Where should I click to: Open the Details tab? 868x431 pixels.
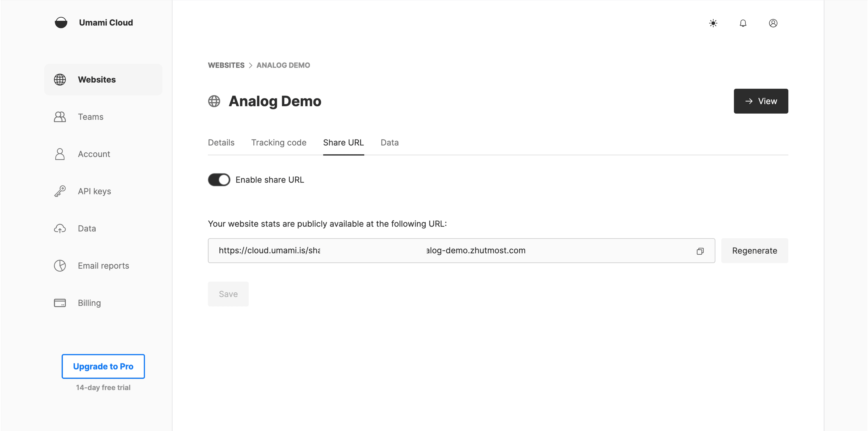(221, 143)
